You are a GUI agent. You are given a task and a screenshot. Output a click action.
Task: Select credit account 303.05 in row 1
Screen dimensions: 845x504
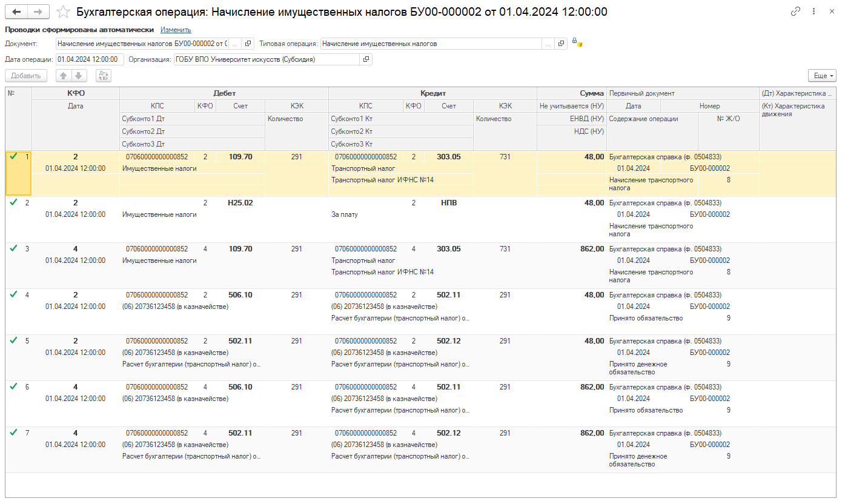[x=449, y=157]
